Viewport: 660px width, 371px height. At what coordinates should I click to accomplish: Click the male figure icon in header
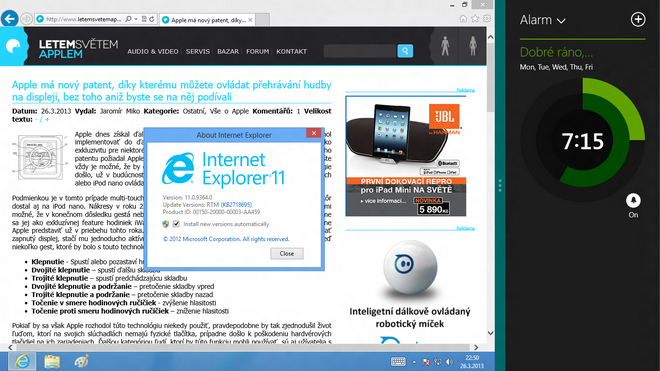coord(445,46)
